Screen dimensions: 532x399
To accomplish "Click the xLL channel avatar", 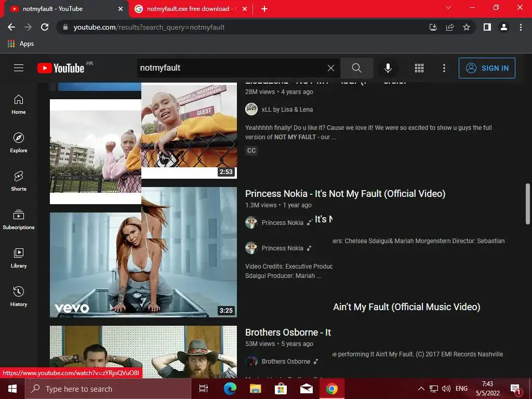I will coord(251,109).
